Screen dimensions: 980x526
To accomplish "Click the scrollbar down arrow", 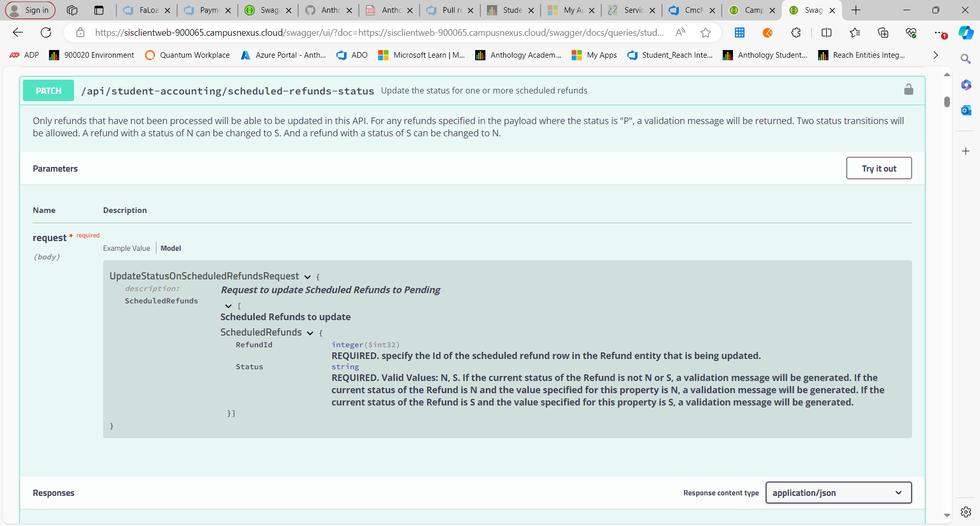I will coord(947,516).
